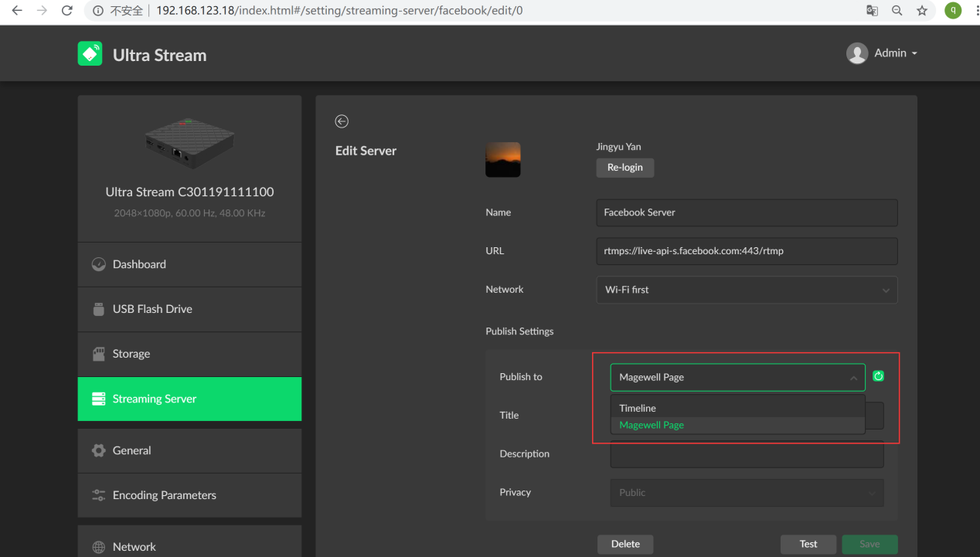This screenshot has height=557, width=980.
Task: Click the Ultra Stream C301191111100 device name
Action: (189, 192)
